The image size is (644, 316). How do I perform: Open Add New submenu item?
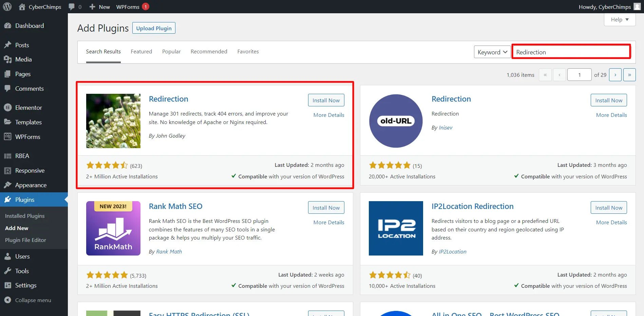tap(17, 228)
